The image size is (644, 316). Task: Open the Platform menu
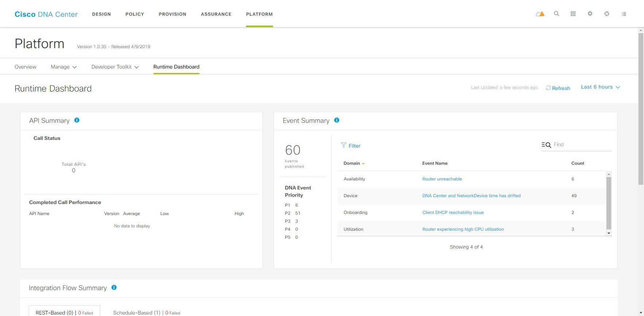259,14
